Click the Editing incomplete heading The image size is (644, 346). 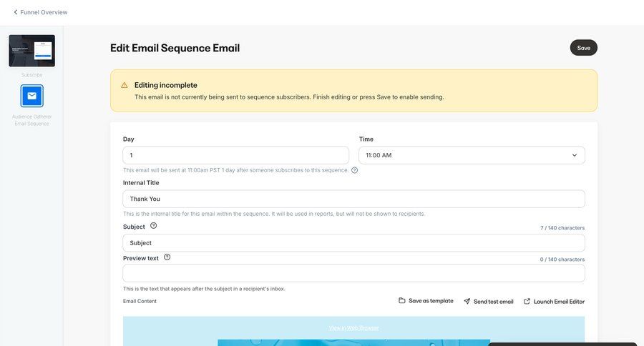[x=166, y=85]
